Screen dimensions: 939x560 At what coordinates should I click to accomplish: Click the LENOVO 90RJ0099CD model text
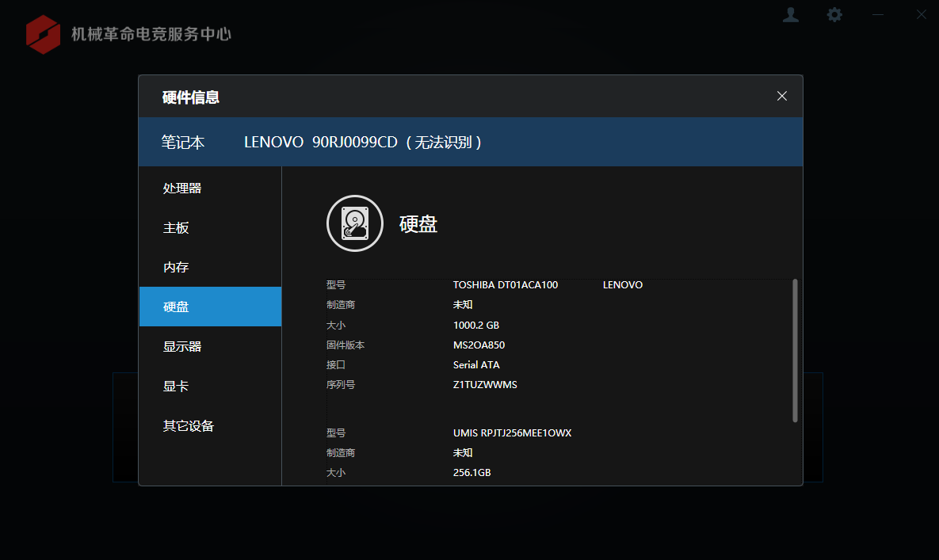321,142
